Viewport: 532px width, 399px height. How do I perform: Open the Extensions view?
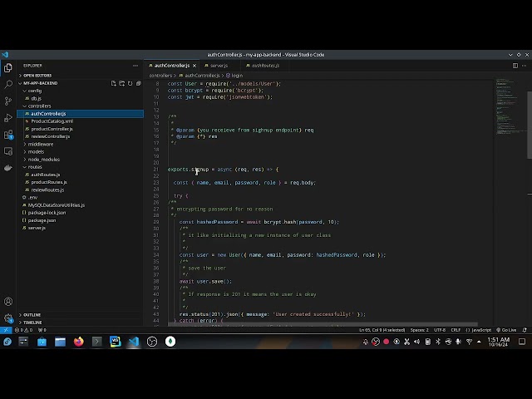click(x=8, y=135)
